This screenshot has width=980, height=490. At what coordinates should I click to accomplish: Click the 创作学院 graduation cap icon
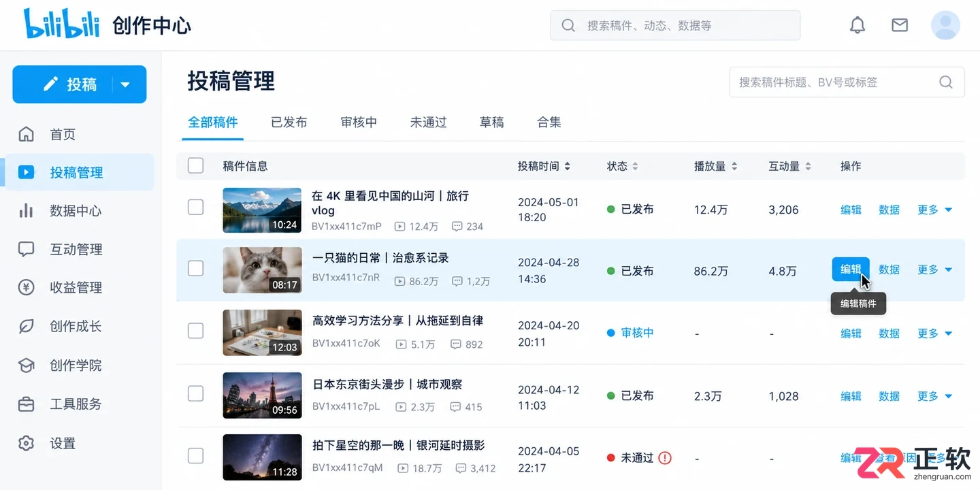(26, 365)
